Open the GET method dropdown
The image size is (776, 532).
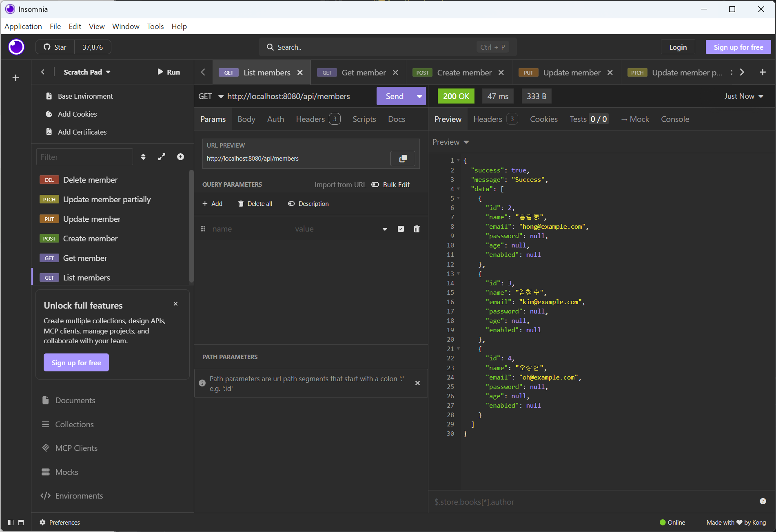[x=211, y=96]
